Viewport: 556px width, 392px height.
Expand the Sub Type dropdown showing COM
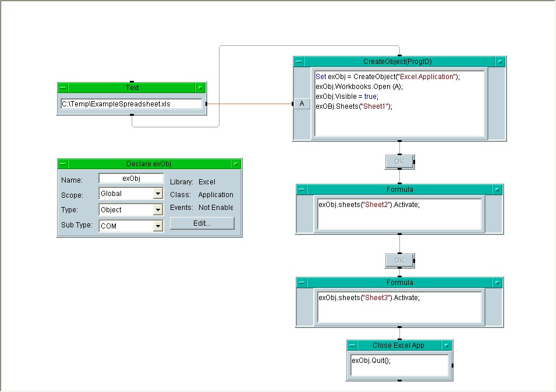[x=158, y=226]
